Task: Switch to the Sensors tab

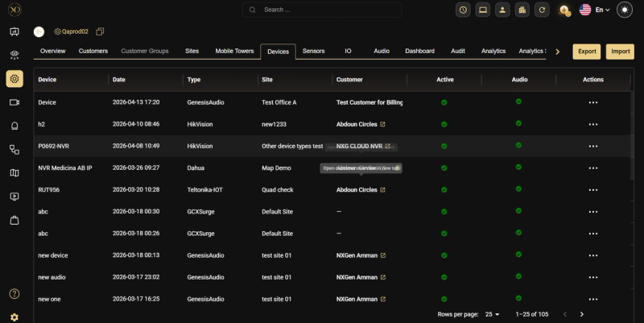Action: pos(313,51)
